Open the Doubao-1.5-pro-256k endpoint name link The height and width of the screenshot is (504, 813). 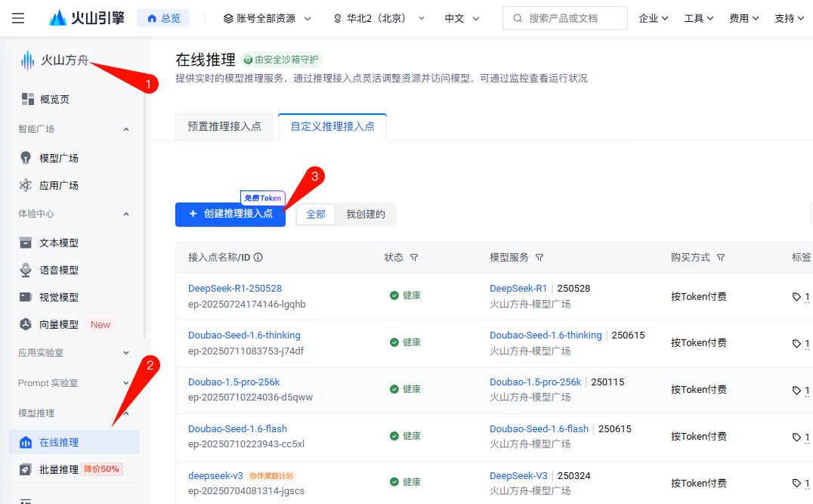pos(233,382)
